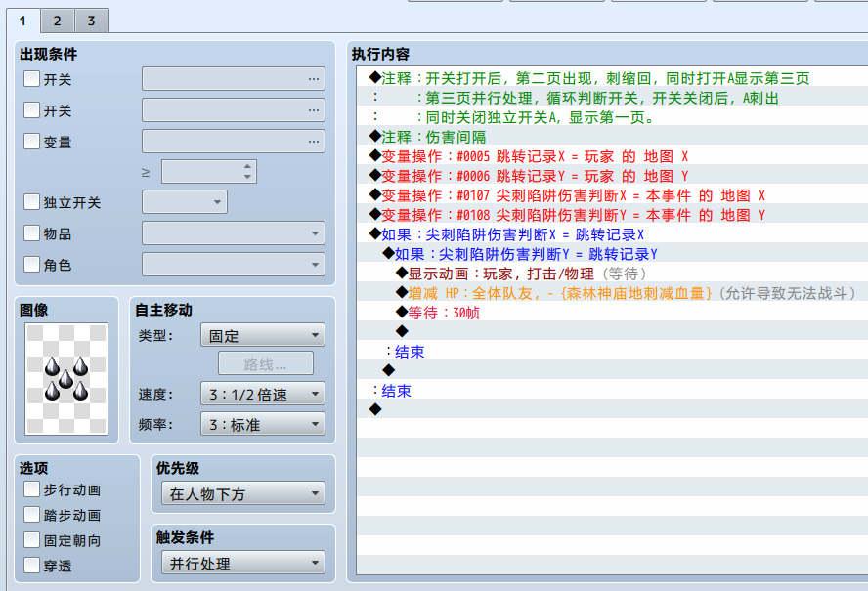Expand the 速度 dropdown 3: 1/2 倍速

click(262, 394)
